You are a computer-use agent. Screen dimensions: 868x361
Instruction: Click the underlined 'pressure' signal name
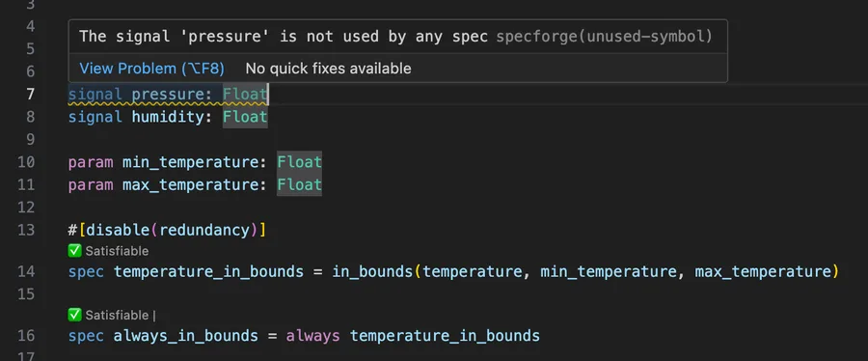167,95
